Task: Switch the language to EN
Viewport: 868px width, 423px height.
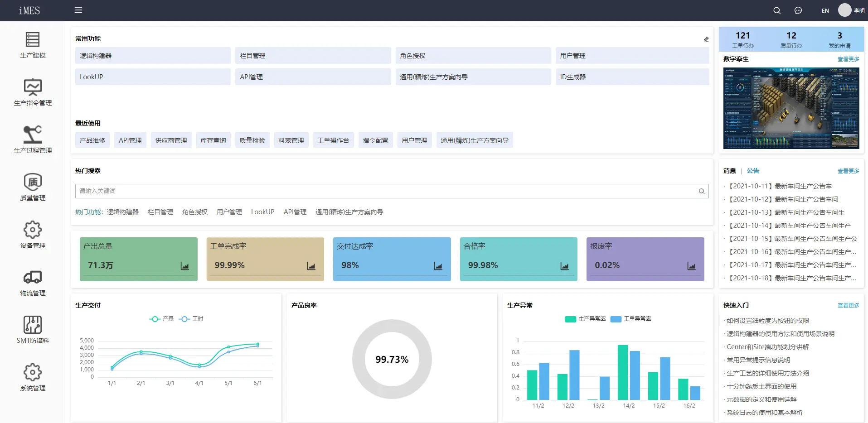Action: click(x=825, y=10)
